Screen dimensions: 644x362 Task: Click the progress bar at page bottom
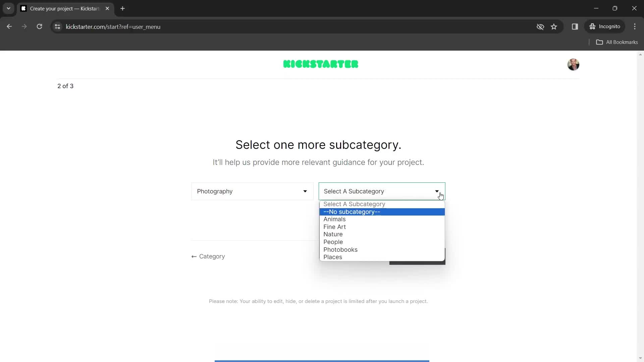click(x=322, y=361)
